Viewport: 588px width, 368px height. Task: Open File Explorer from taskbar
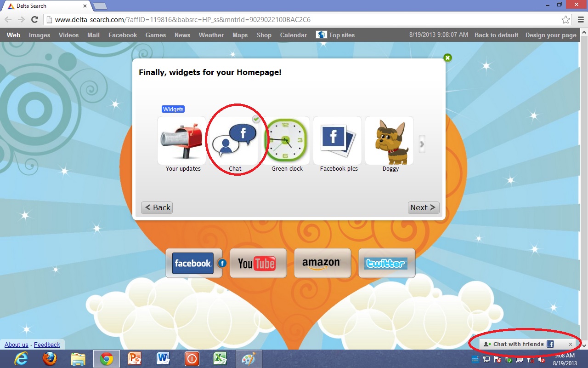click(78, 359)
